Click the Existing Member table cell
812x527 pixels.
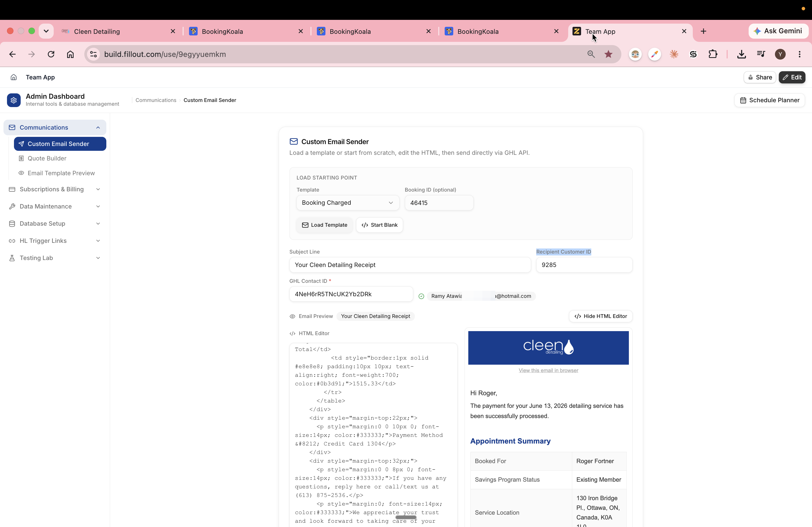point(599,480)
